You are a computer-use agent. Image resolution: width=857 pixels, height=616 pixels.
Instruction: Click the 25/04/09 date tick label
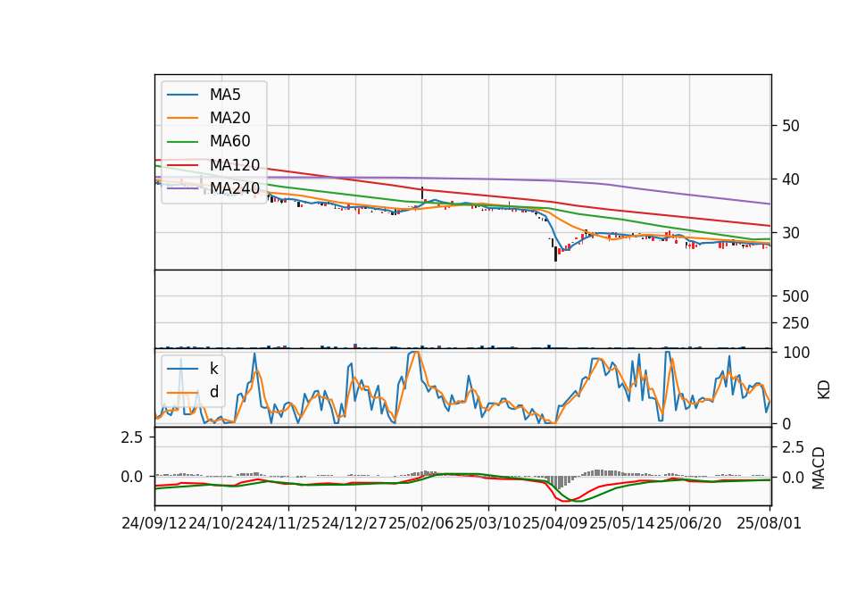click(555, 523)
